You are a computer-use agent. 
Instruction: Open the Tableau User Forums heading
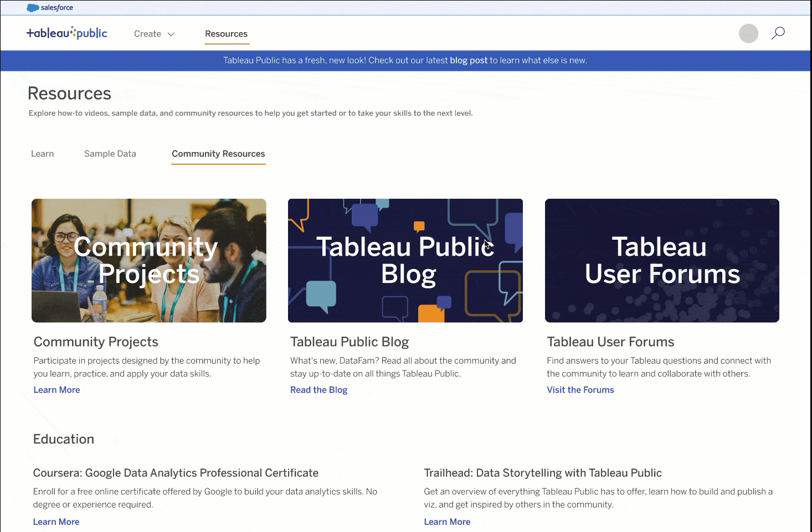(x=610, y=342)
